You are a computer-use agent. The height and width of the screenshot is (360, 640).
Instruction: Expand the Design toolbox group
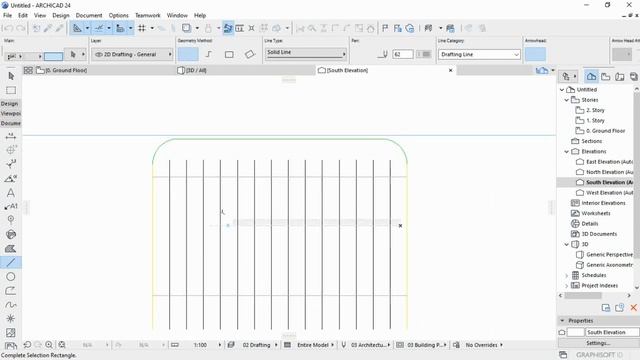coord(11,104)
